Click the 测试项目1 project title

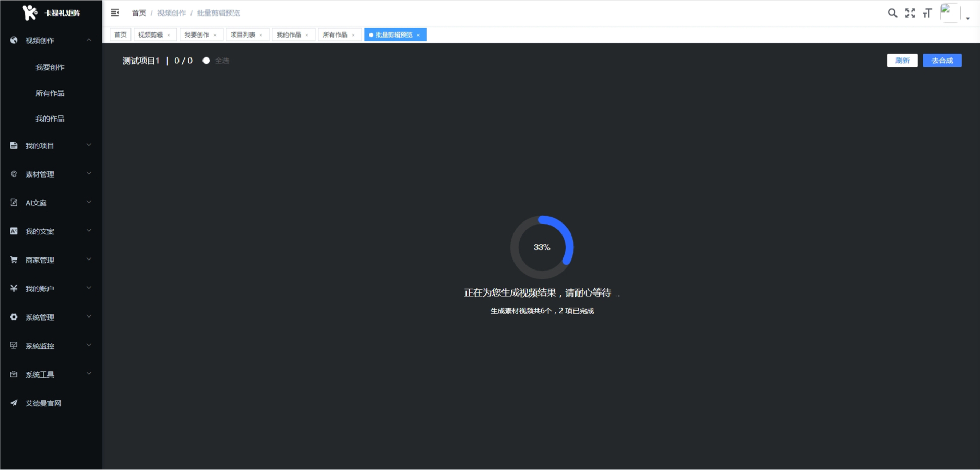(141, 61)
